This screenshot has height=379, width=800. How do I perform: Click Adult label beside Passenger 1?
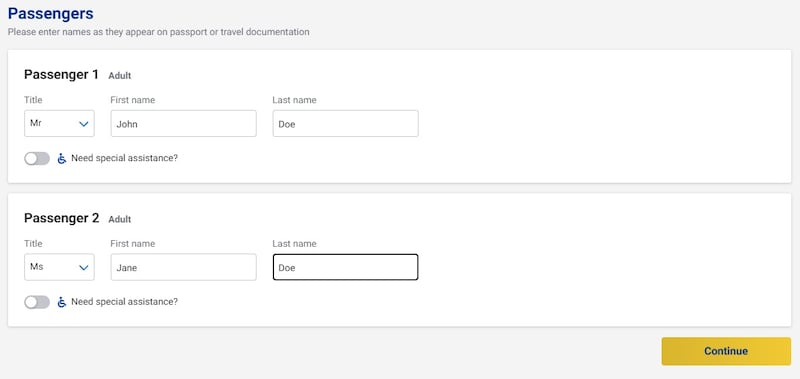tap(120, 76)
